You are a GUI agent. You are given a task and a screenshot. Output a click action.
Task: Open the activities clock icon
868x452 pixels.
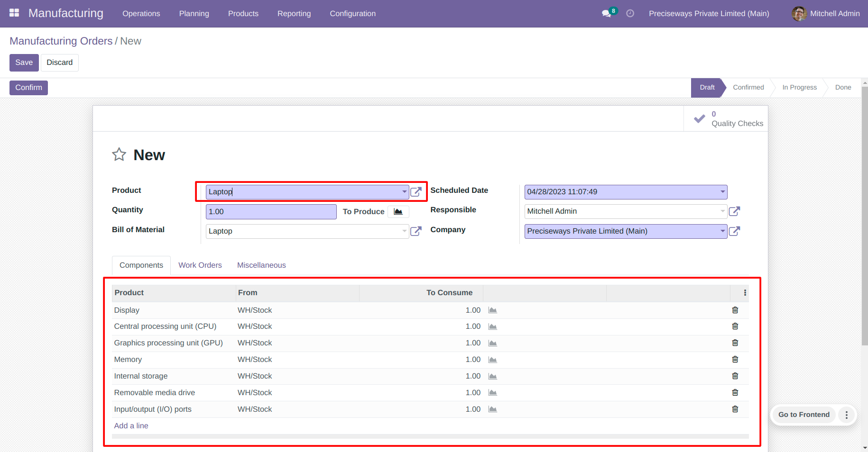(x=630, y=13)
